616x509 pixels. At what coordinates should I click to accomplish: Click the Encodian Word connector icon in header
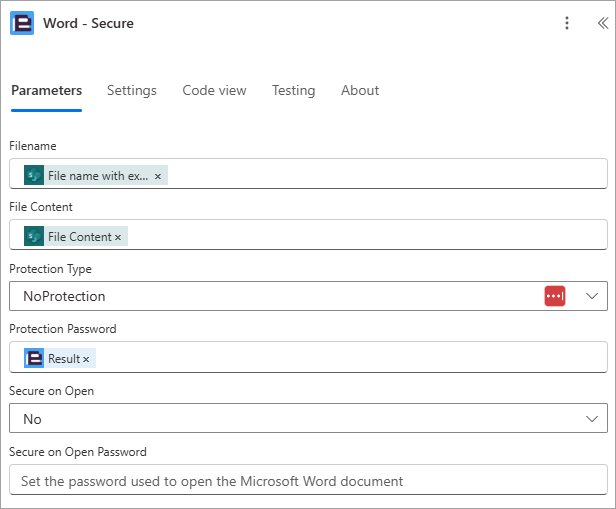22,23
